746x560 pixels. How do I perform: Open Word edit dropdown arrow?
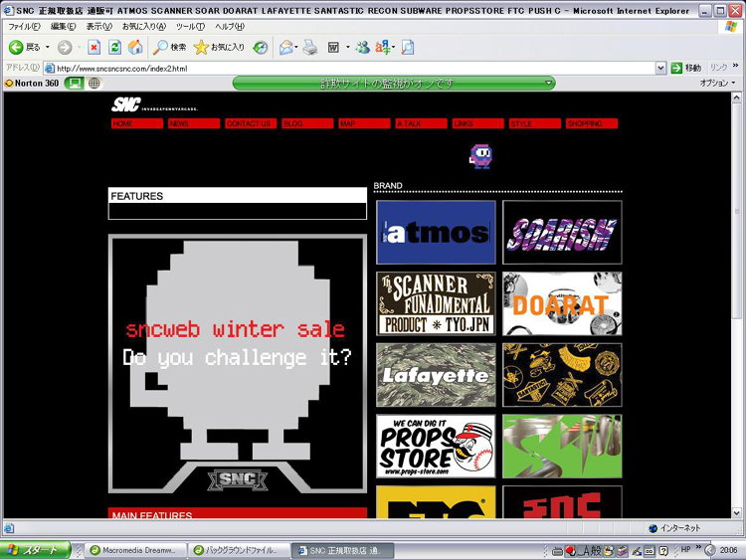[347, 47]
